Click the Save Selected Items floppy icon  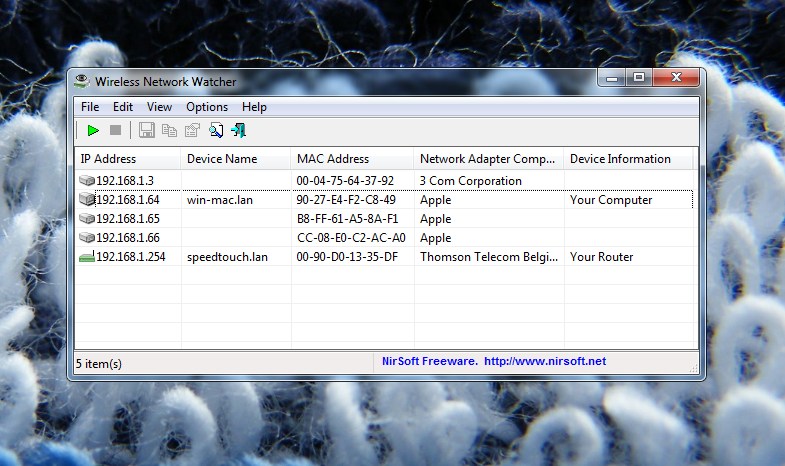click(x=146, y=130)
